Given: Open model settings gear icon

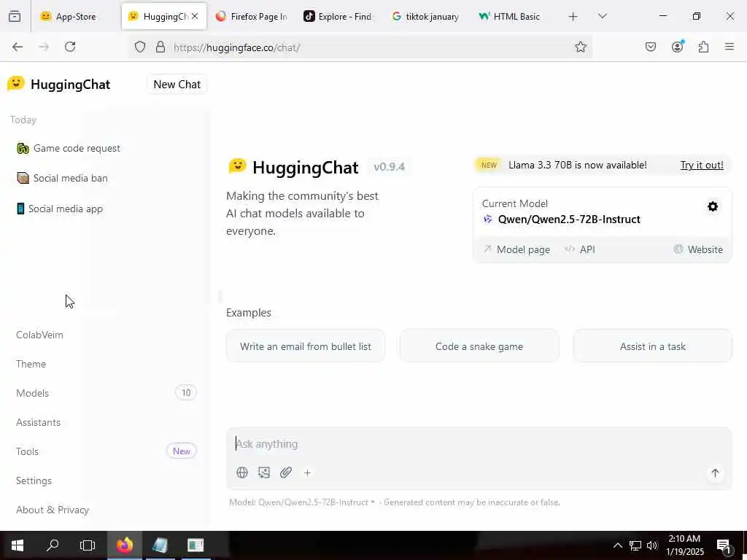Looking at the screenshot, I should pyautogui.click(x=713, y=206).
